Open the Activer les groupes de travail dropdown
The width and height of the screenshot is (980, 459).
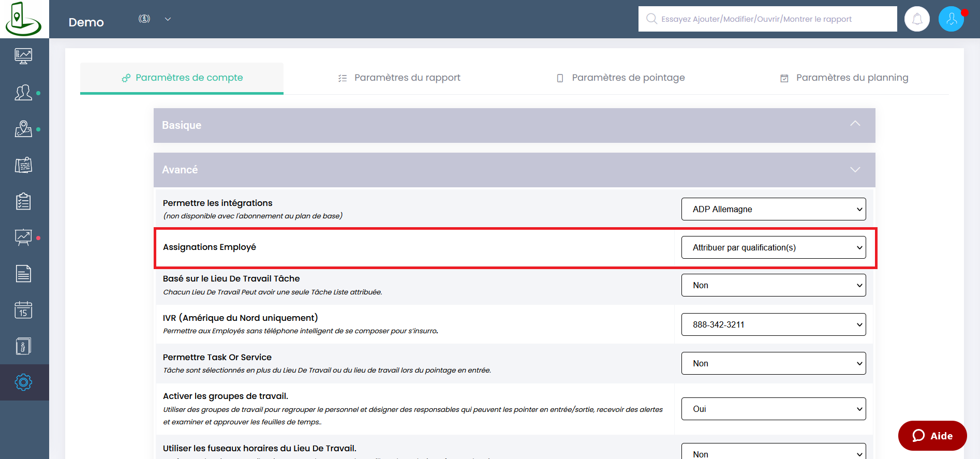[x=773, y=409]
